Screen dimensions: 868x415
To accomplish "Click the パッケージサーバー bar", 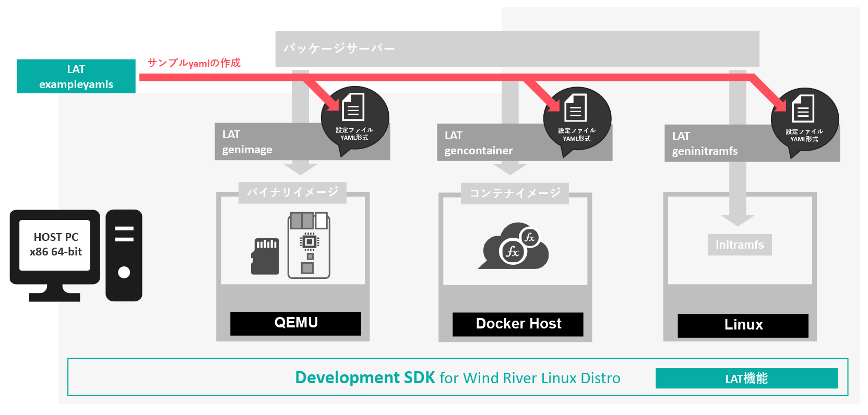I will tap(517, 48).
